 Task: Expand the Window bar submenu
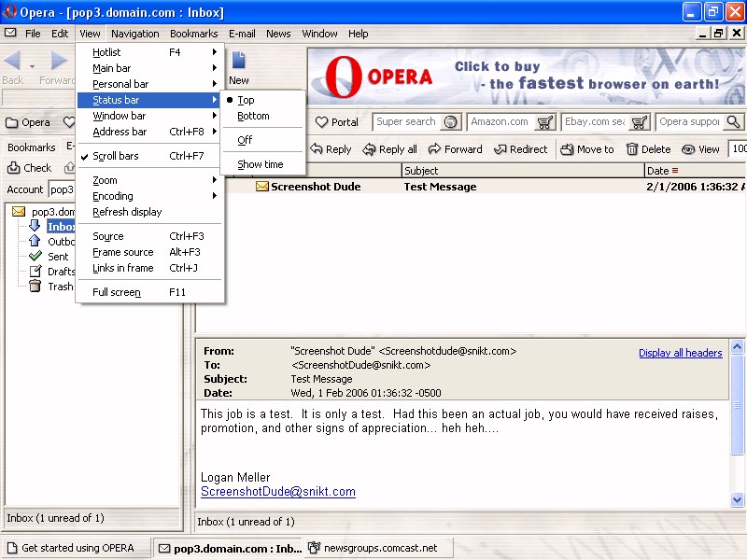coord(149,116)
